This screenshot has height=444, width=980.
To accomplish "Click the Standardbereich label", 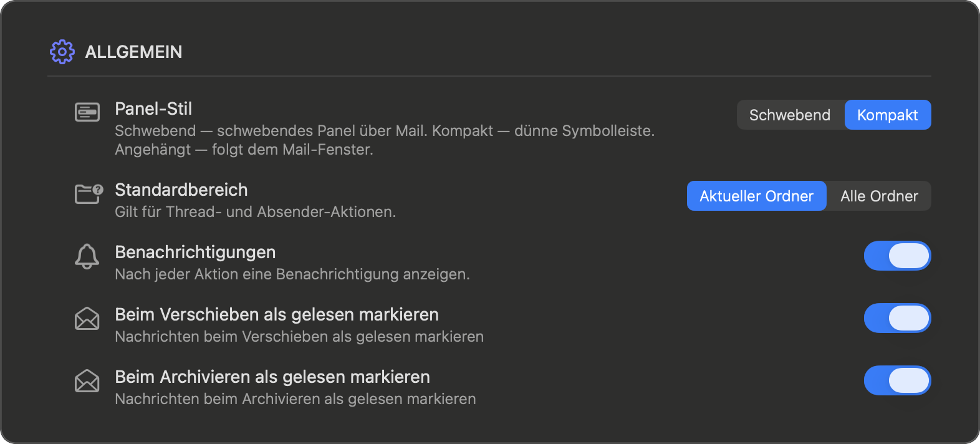I will coord(181,190).
